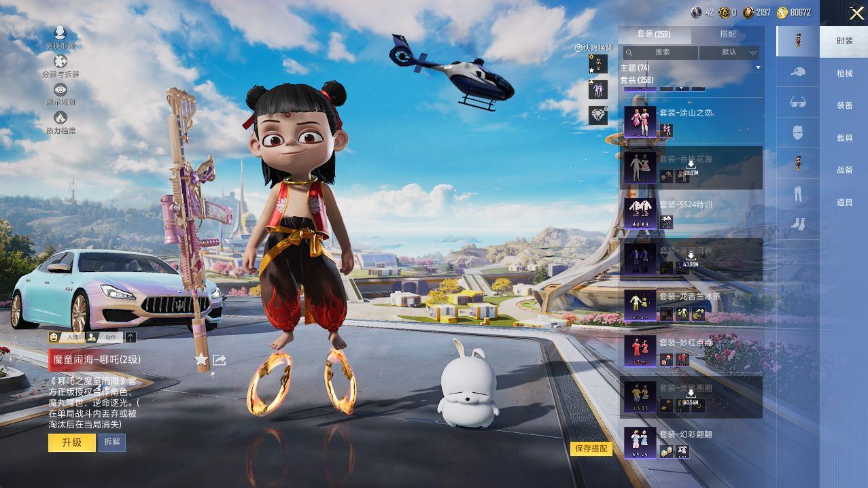Select the face mask category icon
The height and width of the screenshot is (488, 868).
(x=798, y=133)
